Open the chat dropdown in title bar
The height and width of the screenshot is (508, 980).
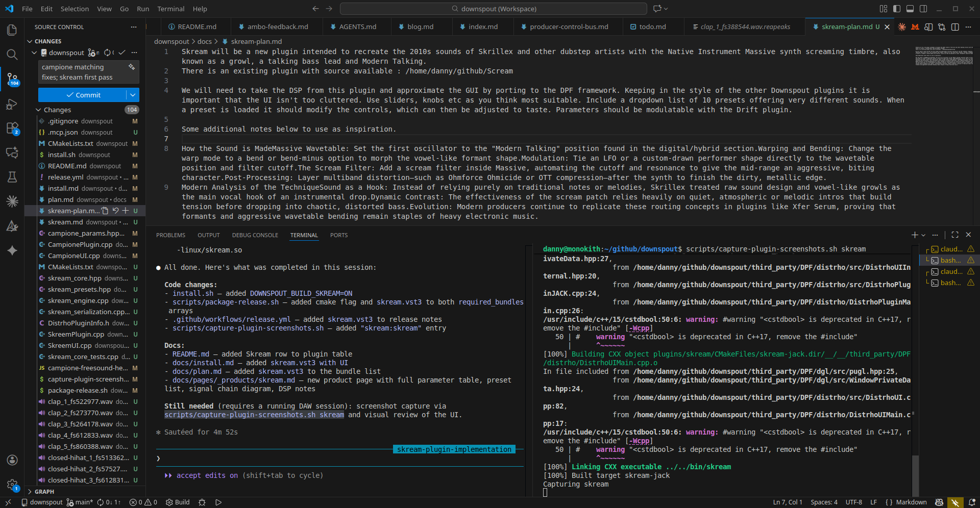666,9
